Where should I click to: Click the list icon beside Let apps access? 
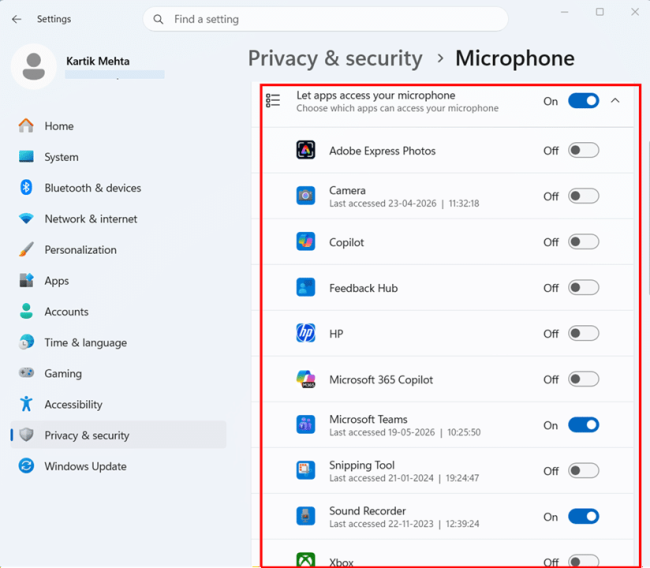(x=273, y=101)
